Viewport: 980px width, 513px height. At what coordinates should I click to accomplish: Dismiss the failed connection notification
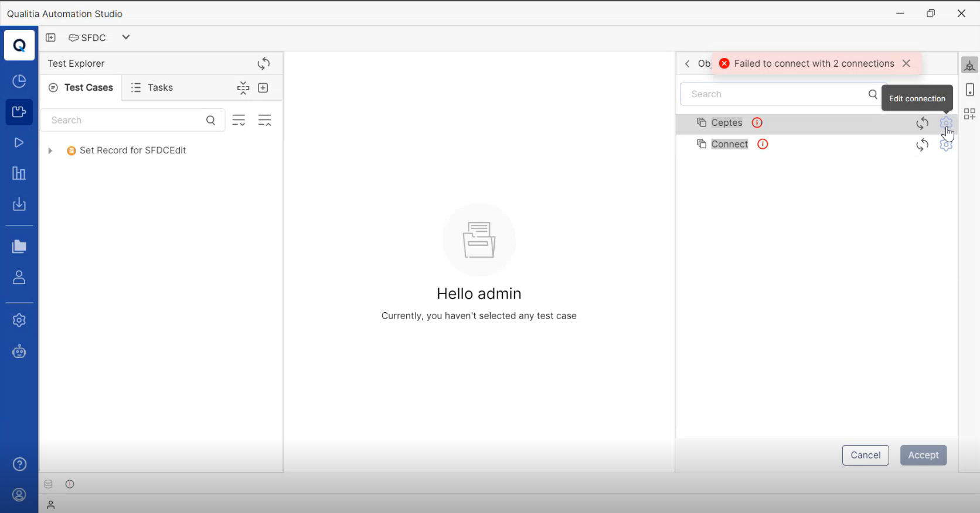(x=906, y=63)
